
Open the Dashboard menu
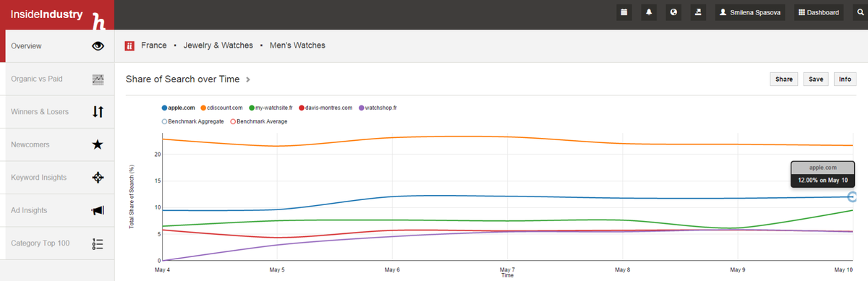[x=819, y=12]
